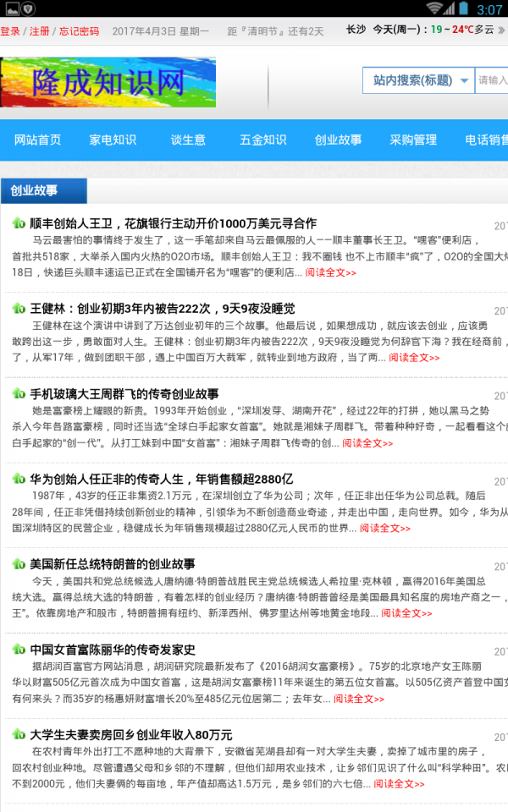Screen dimensions: 508x812
Task: Open article 大学生夫妻卖房回乡创业年收入80万元
Action: coord(131,734)
